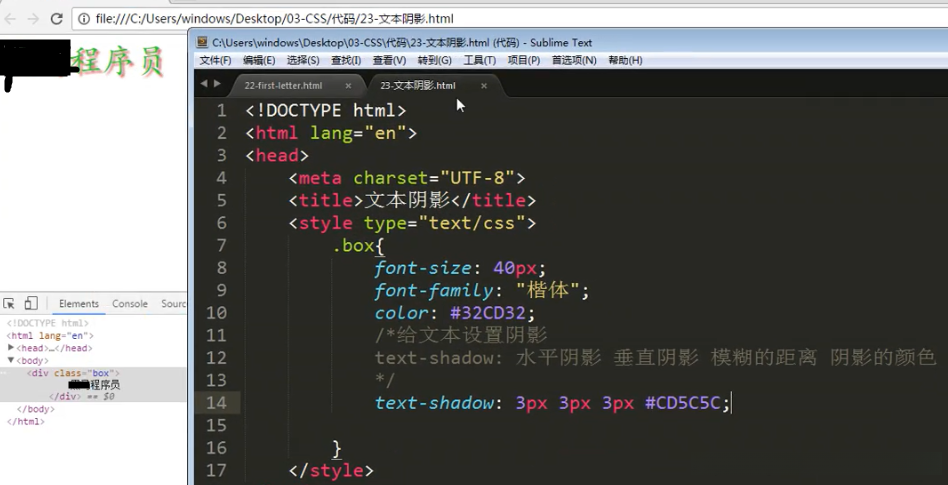The image size is (948, 485).
Task: Click line number 7 in the gutter
Action: click(x=221, y=246)
